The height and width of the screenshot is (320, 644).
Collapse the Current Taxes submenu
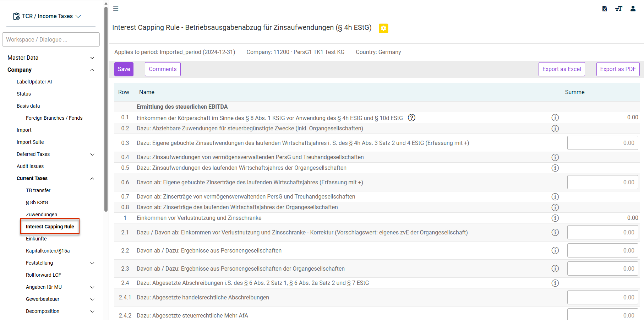[92, 179]
